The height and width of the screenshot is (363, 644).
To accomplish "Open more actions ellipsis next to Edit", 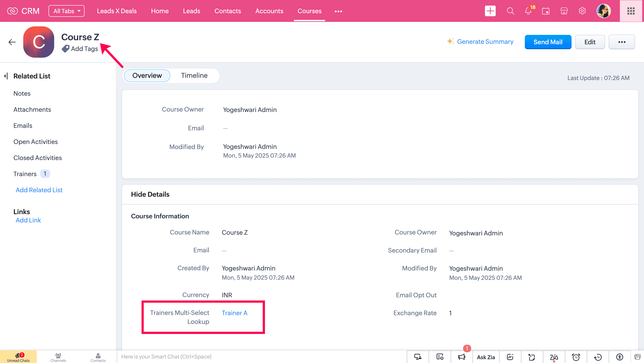I will [x=621, y=42].
